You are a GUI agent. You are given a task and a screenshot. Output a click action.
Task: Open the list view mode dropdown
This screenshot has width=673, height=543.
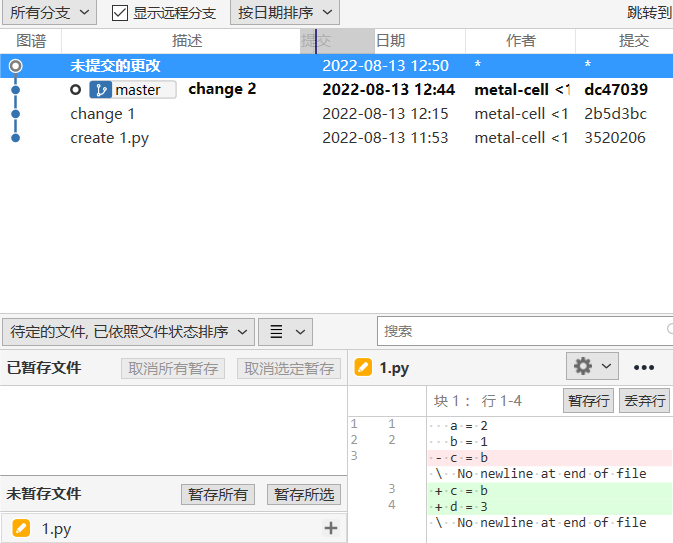pyautogui.click(x=285, y=332)
